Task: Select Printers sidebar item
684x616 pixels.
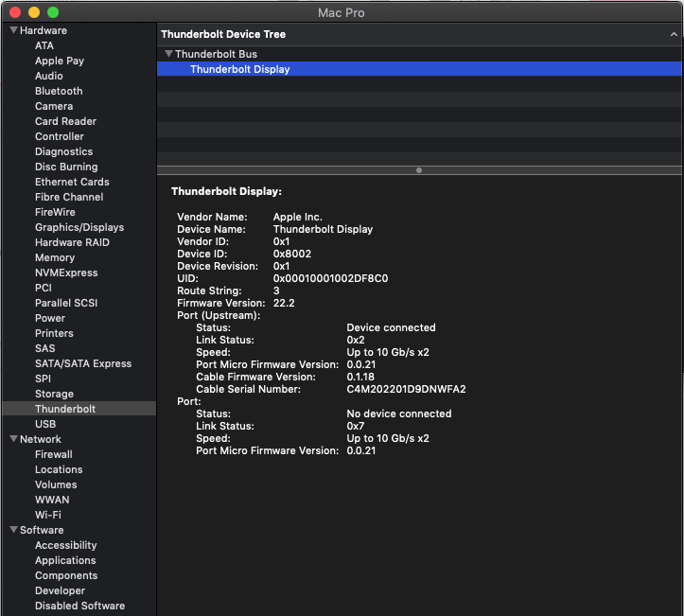Action: click(54, 333)
